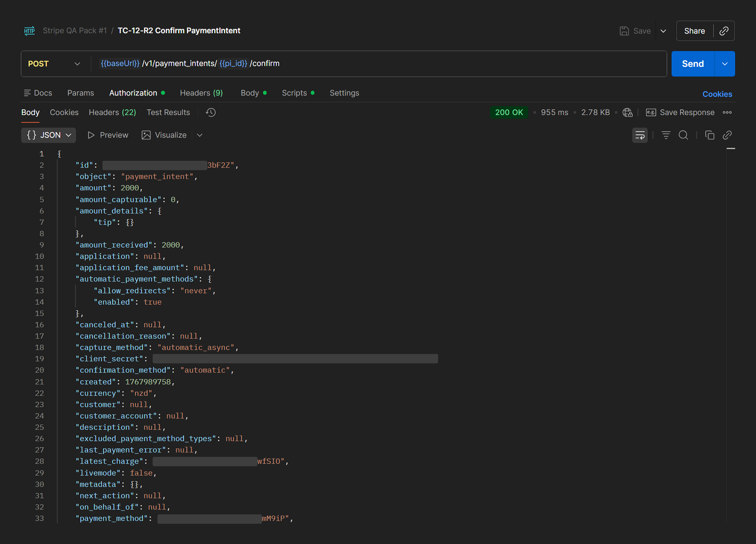
Task: Click the "allow_redirects" key
Action: [x=132, y=290]
